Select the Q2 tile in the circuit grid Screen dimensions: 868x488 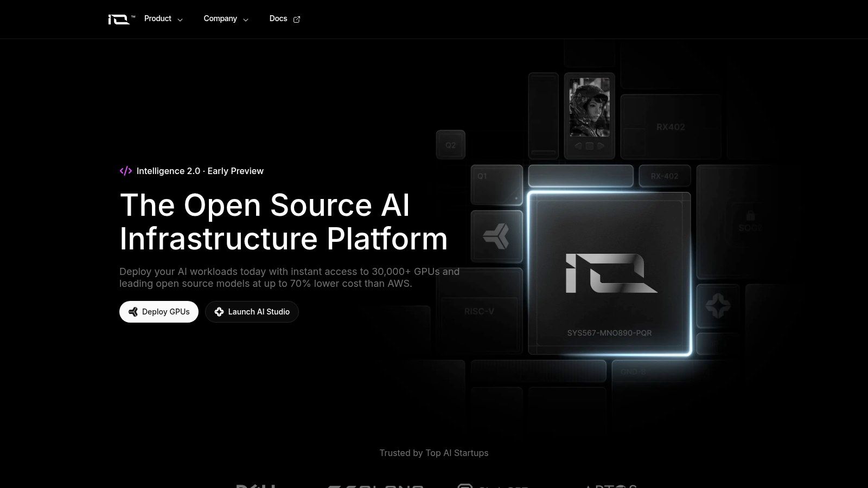[450, 145]
